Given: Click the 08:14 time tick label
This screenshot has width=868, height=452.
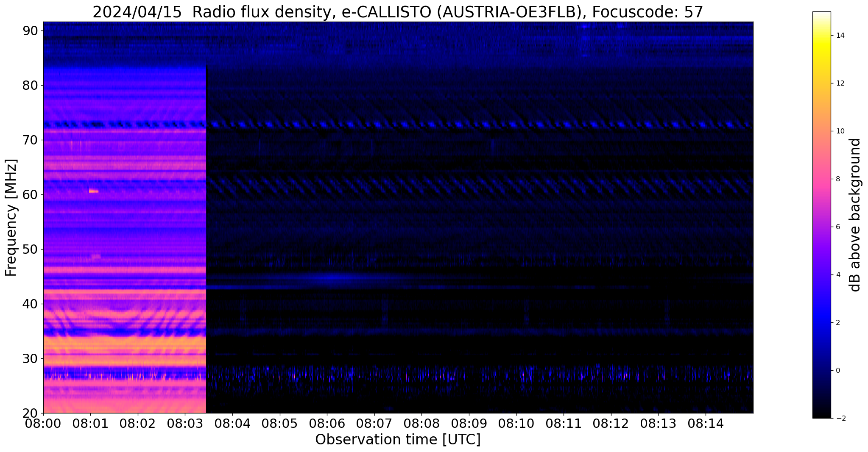Looking at the screenshot, I should (706, 423).
